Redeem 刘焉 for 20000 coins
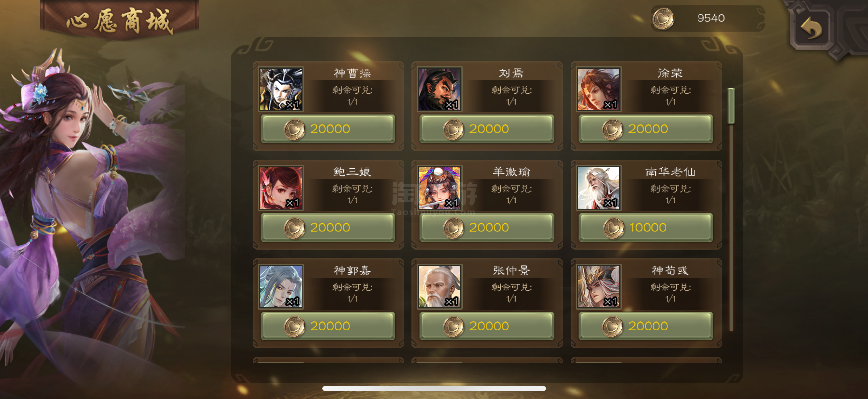The image size is (868, 399). pos(487,129)
